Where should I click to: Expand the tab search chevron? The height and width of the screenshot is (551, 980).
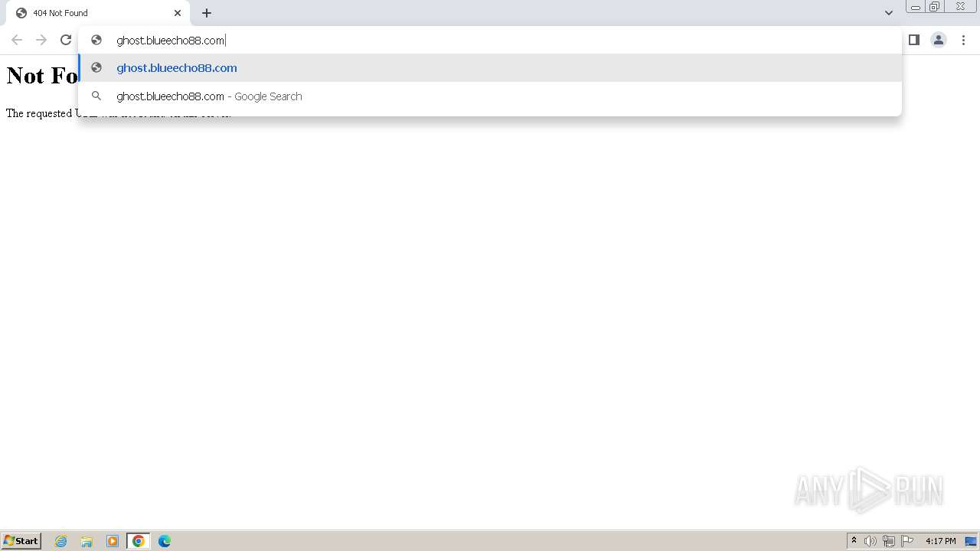coord(889,13)
